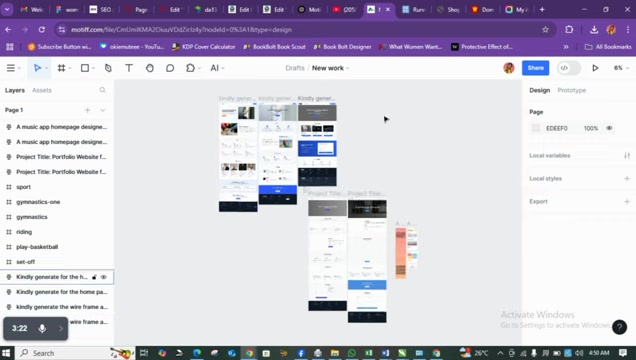Open the 6% zoom dropdown
Image resolution: width=636 pixels, height=360 pixels.
click(621, 68)
